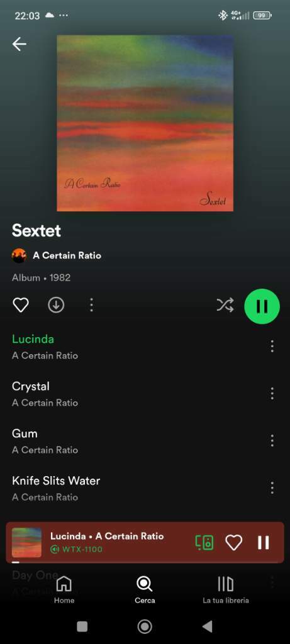Screen dimensions: 290x644
Task: Like Lucinda in the now playing bar
Action: click(x=234, y=543)
